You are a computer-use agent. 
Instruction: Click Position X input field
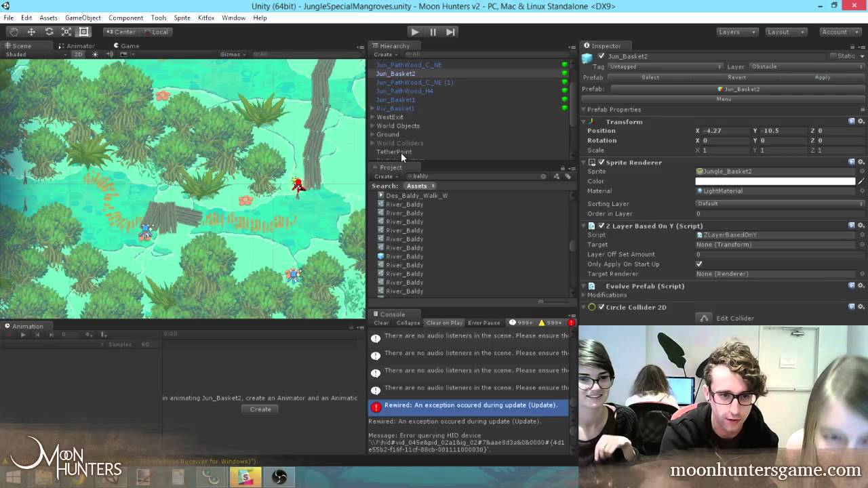pos(725,131)
